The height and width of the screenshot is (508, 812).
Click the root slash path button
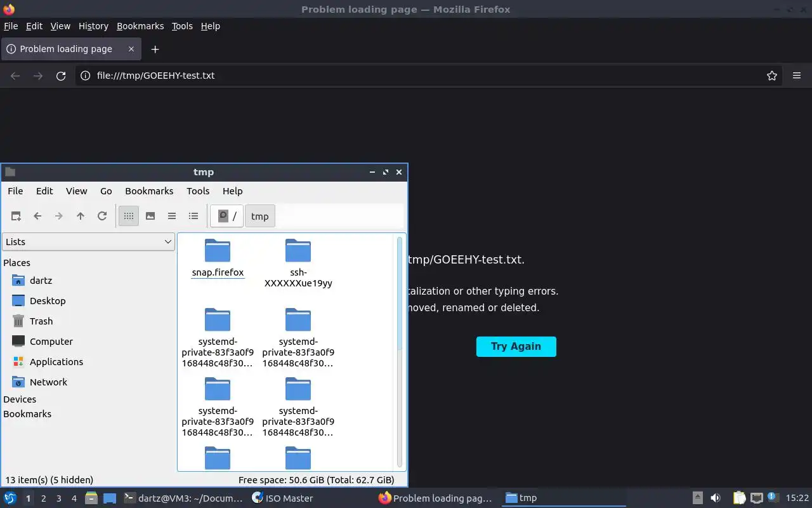(227, 216)
